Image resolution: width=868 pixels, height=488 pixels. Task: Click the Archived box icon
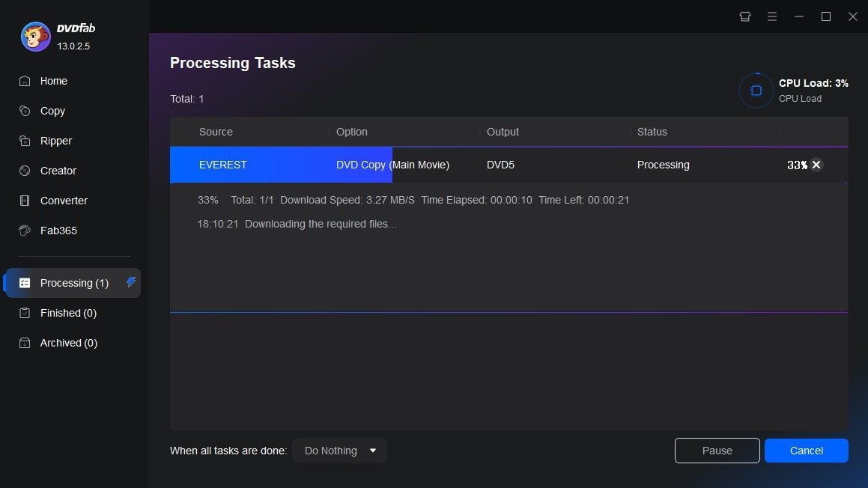[x=25, y=343]
